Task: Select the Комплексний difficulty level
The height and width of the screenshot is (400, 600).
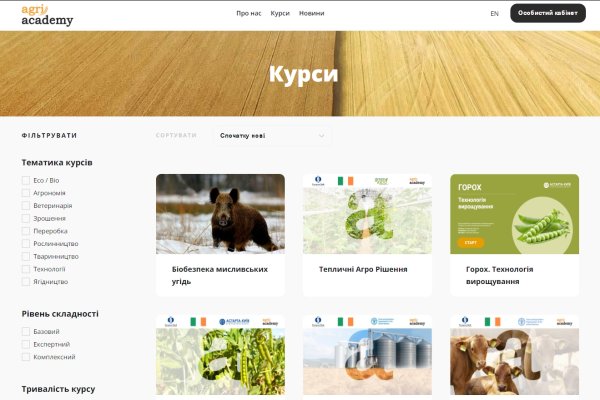Action: pyautogui.click(x=26, y=357)
